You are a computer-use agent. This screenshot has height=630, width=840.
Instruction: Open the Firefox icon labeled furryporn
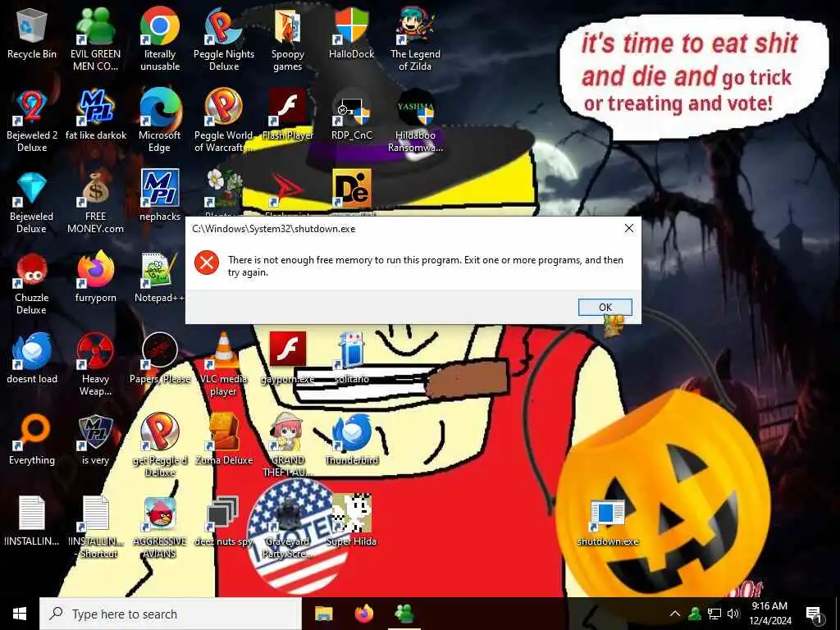tap(95, 277)
